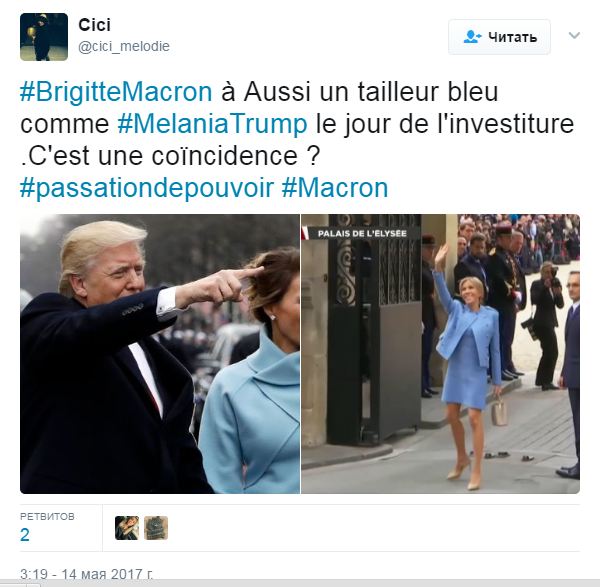The width and height of the screenshot is (600, 587).
Task: Open the retweets count 2
Action: (x=25, y=535)
